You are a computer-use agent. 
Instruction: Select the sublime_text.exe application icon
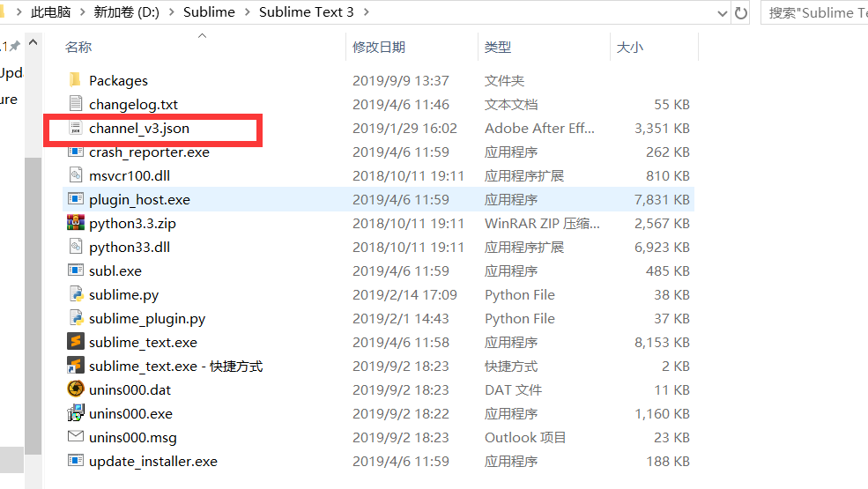point(75,342)
